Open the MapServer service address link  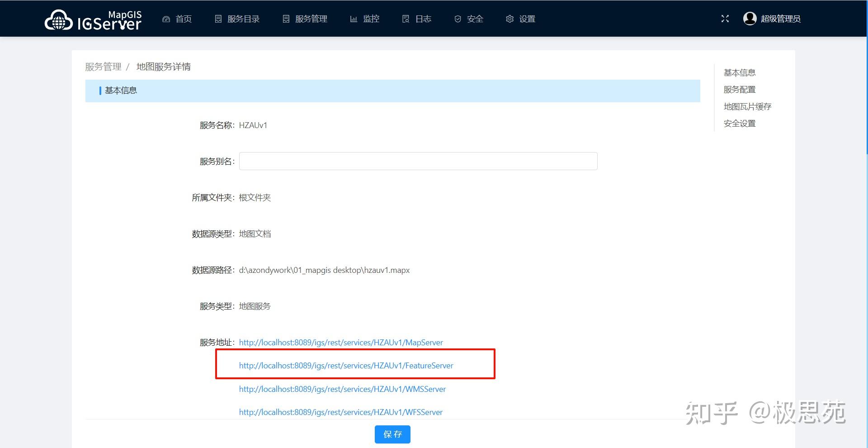[x=341, y=343]
